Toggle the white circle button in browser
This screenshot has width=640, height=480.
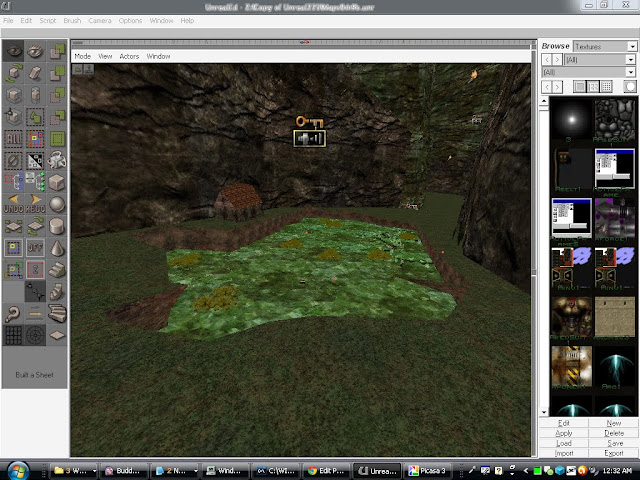(x=630, y=87)
